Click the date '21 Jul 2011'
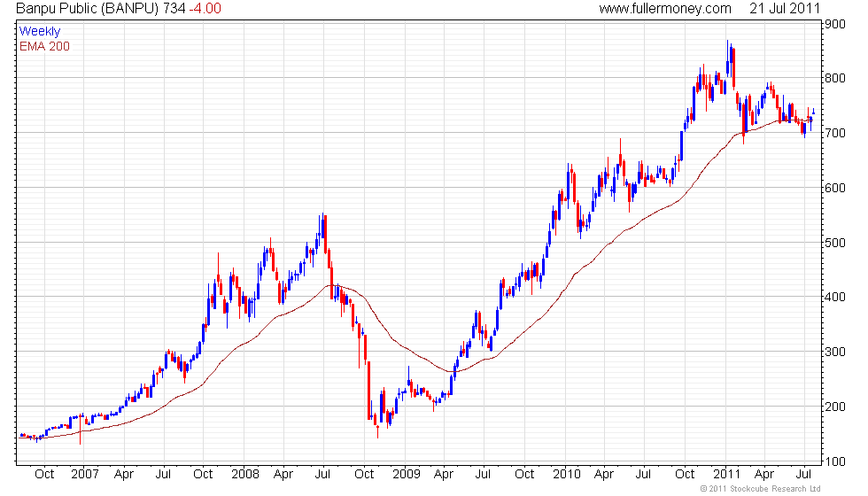This screenshot has width=868, height=496. [x=785, y=8]
